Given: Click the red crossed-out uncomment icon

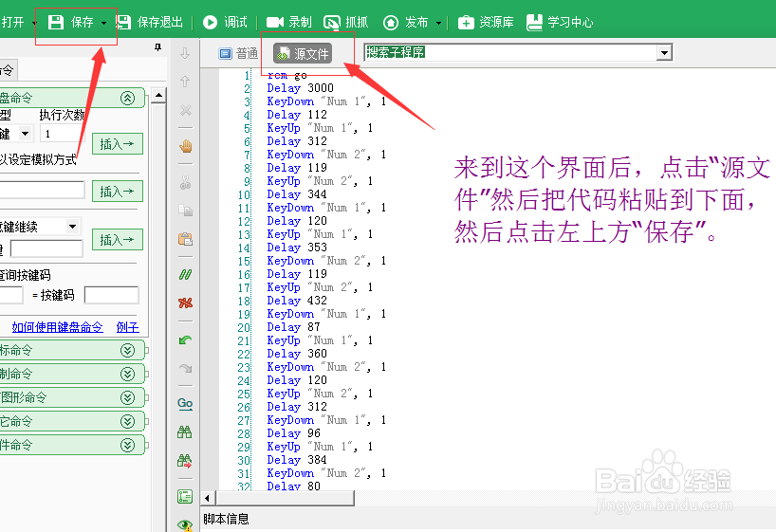Looking at the screenshot, I should 186,303.
